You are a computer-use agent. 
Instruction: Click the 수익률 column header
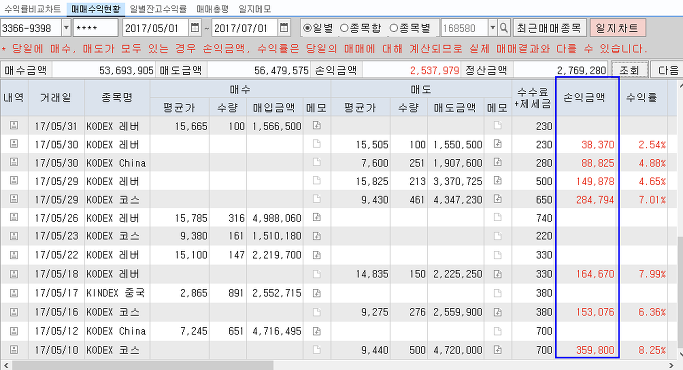click(643, 98)
